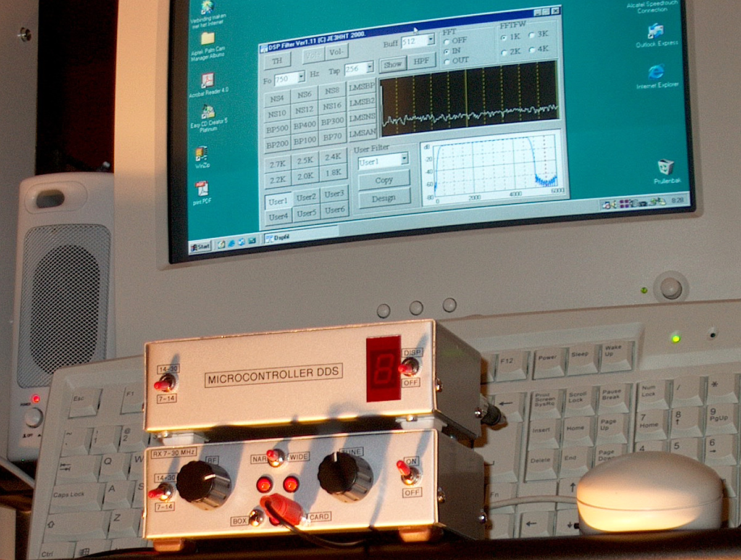
Task: Select the NS12 filter button
Action: [x=304, y=110]
